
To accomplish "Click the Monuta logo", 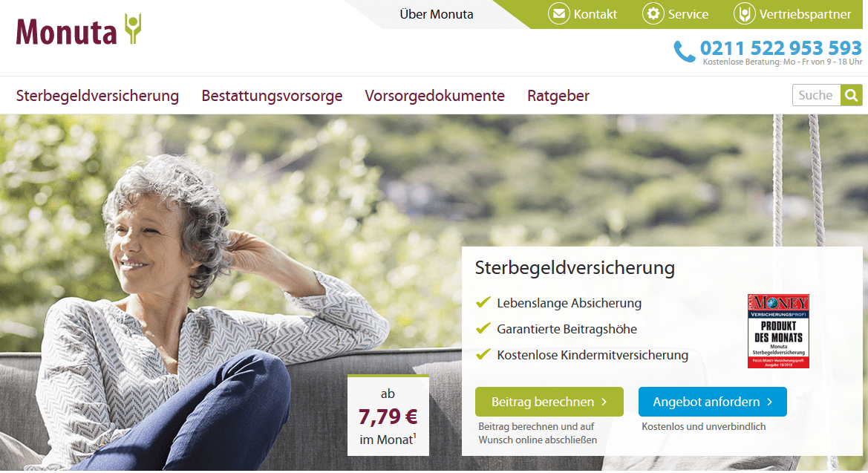I will tap(79, 30).
